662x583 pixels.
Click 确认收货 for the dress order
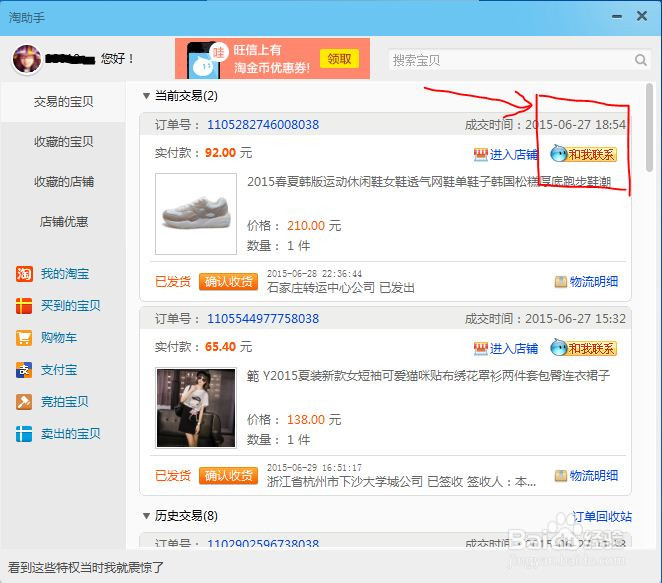(x=228, y=475)
